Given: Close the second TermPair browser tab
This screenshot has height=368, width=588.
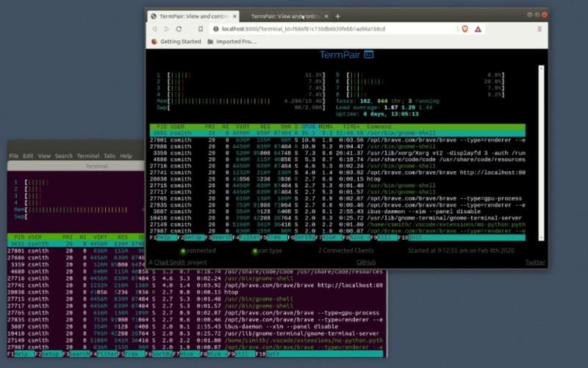Looking at the screenshot, I should pyautogui.click(x=326, y=16).
